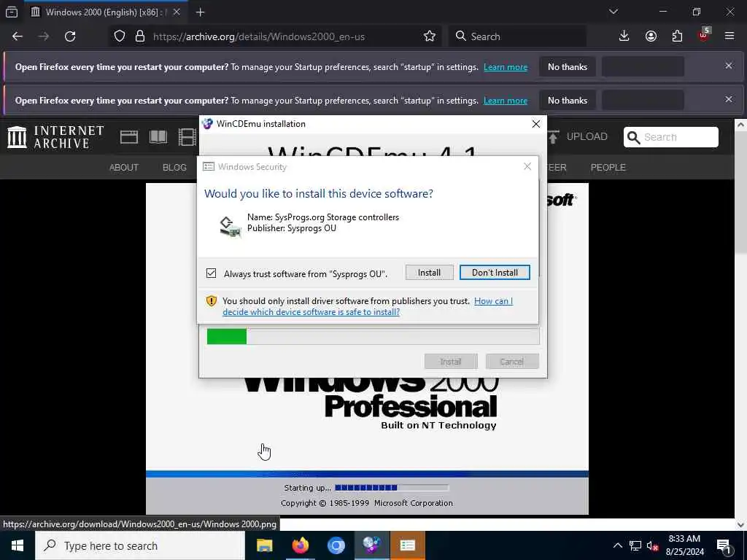The image size is (747, 560).
Task: Click No thanks in second startup banner
Action: click(x=568, y=101)
